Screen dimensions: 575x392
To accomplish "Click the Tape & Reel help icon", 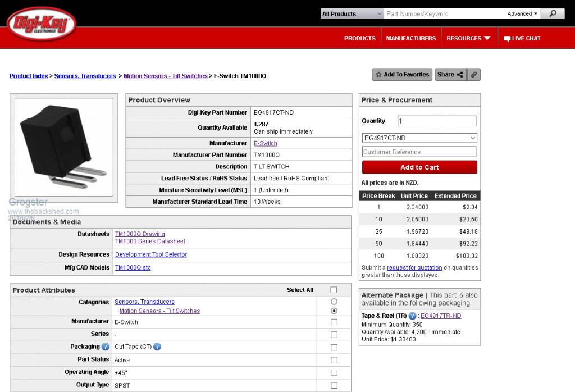I will coord(413,316).
